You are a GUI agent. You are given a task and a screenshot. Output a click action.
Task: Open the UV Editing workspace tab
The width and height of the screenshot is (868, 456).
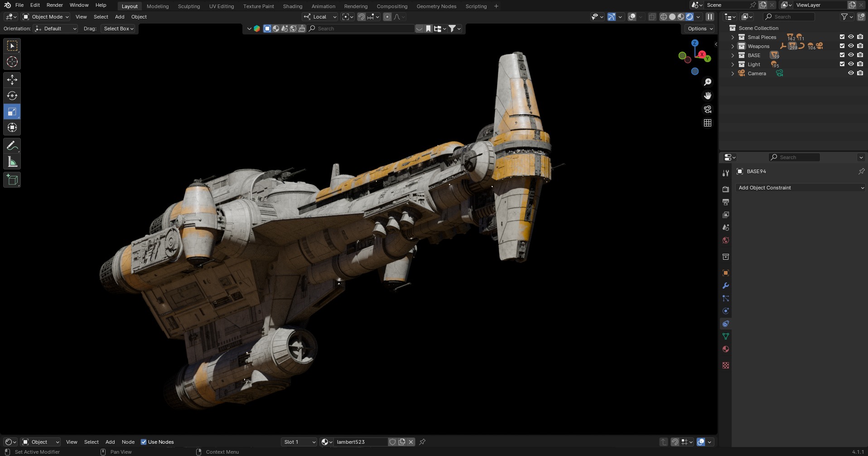click(222, 6)
